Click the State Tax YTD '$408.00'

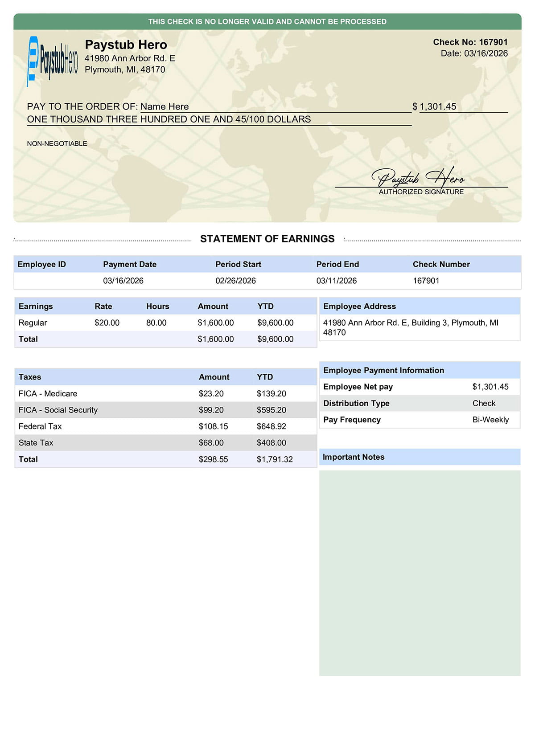coord(272,443)
